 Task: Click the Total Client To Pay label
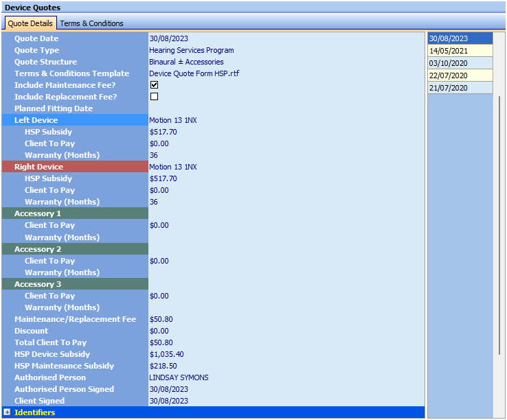[x=50, y=342]
